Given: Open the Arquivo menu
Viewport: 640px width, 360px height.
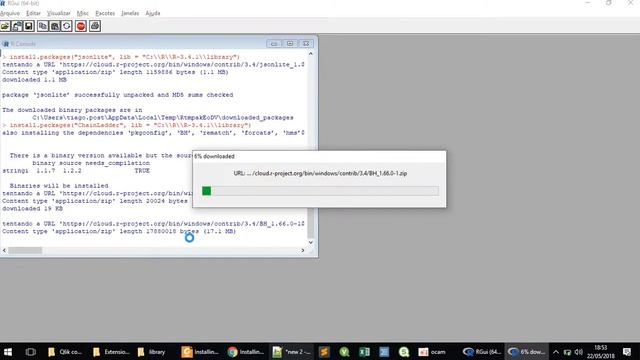Looking at the screenshot, I should (10, 13).
